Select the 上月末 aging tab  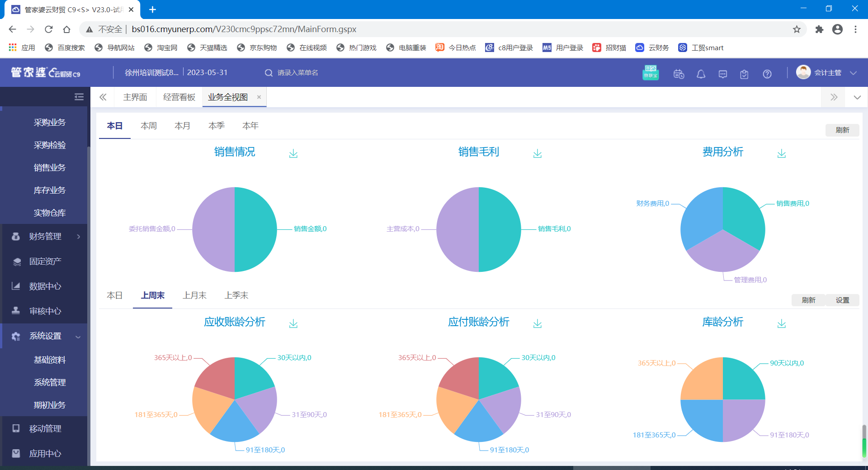[194, 295]
